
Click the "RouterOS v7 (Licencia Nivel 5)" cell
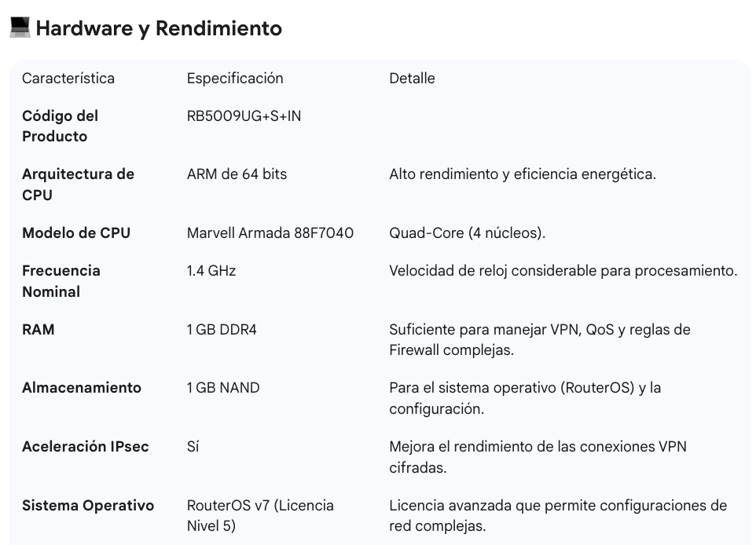point(260,515)
